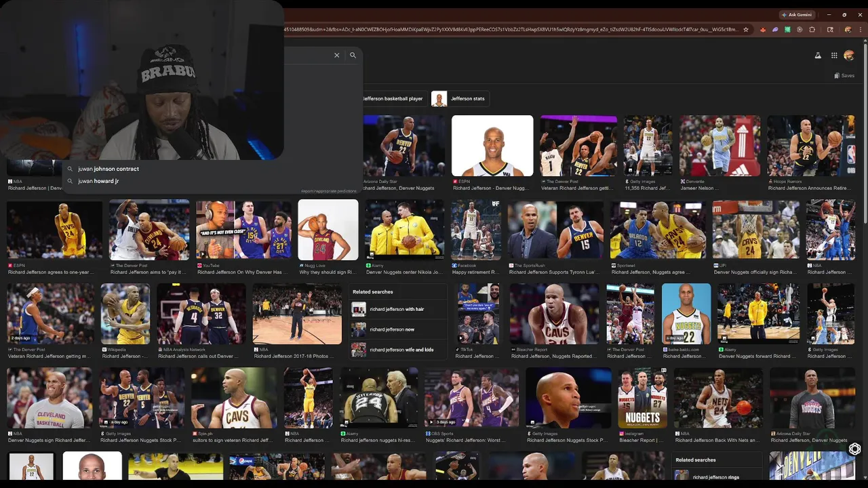Open Search Labs flask icon
This screenshot has width=868, height=488.
coord(818,56)
